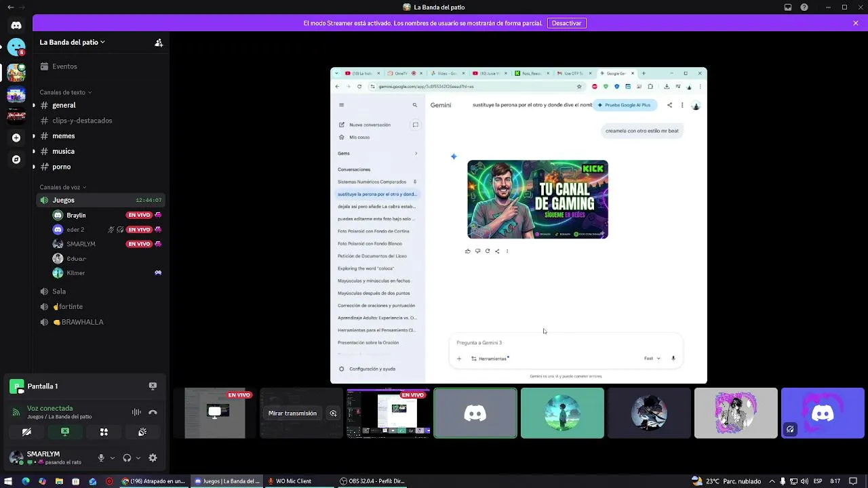Open the discover servers compass icon
The image size is (868, 488).
[16, 159]
